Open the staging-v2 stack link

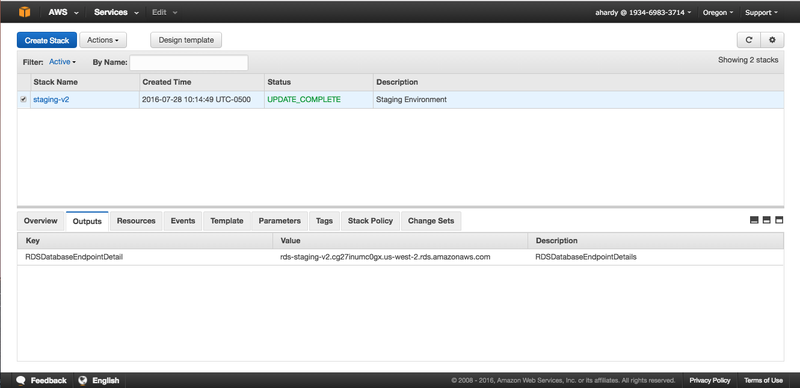pos(52,100)
